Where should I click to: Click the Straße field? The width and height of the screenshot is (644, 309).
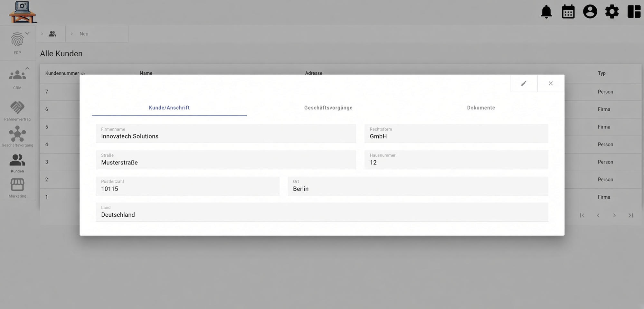click(226, 160)
